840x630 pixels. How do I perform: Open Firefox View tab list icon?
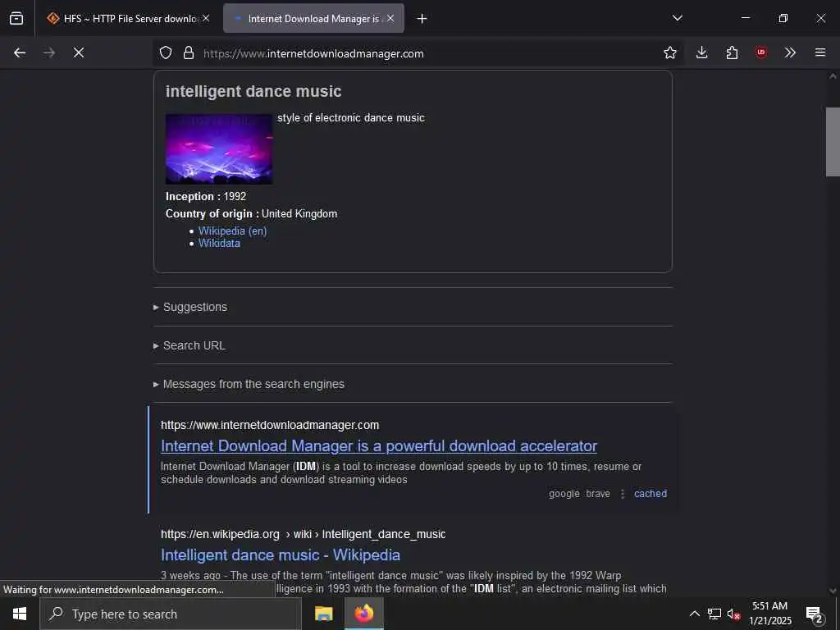(x=16, y=19)
